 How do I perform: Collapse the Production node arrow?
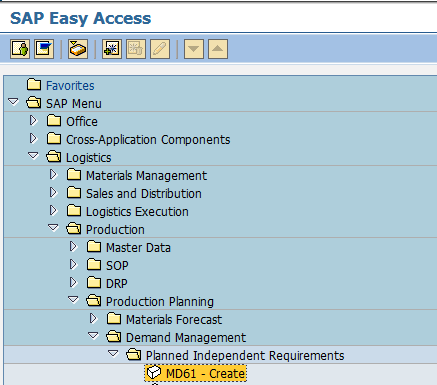coord(53,227)
